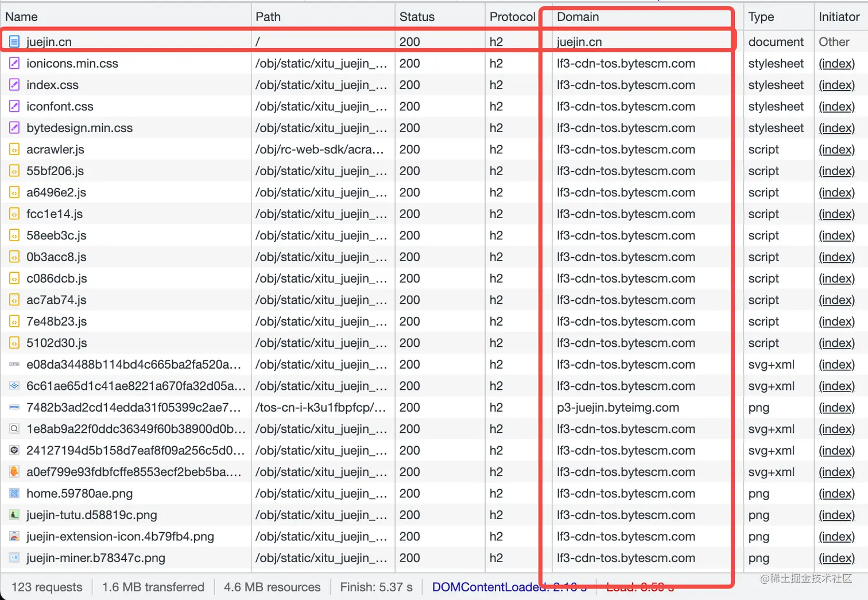
Task: Click the image icon for juejin-miner.b78347c.png
Action: [14, 558]
